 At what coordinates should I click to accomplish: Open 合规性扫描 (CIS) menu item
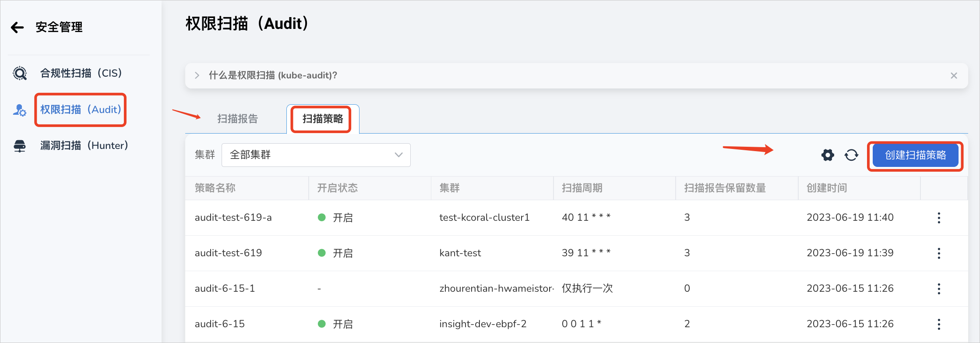click(81, 73)
